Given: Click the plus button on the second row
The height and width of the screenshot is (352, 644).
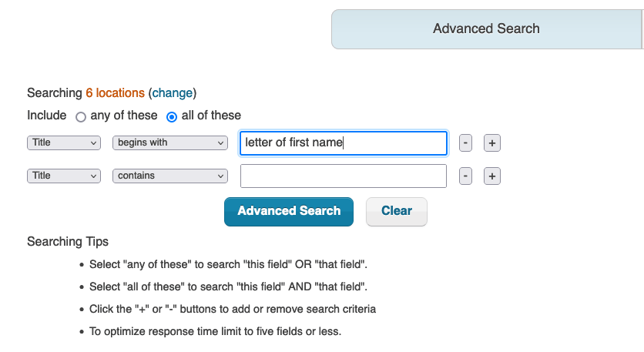Looking at the screenshot, I should (492, 176).
